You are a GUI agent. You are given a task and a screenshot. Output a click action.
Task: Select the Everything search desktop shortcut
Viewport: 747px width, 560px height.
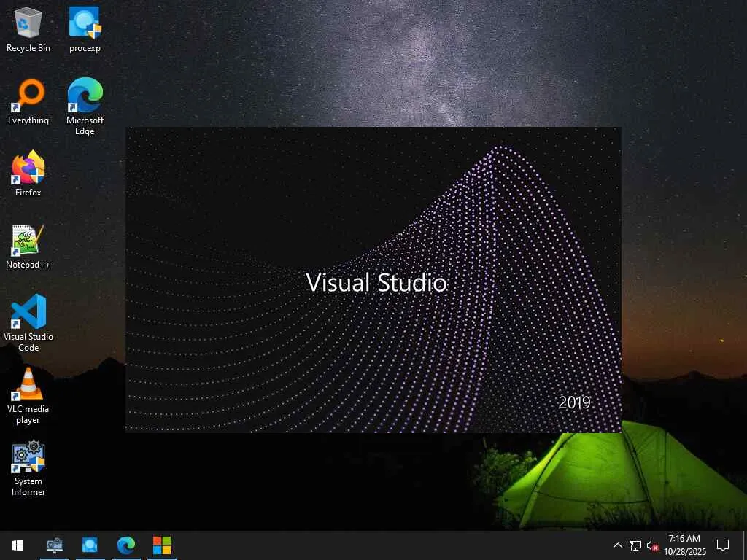[28, 102]
